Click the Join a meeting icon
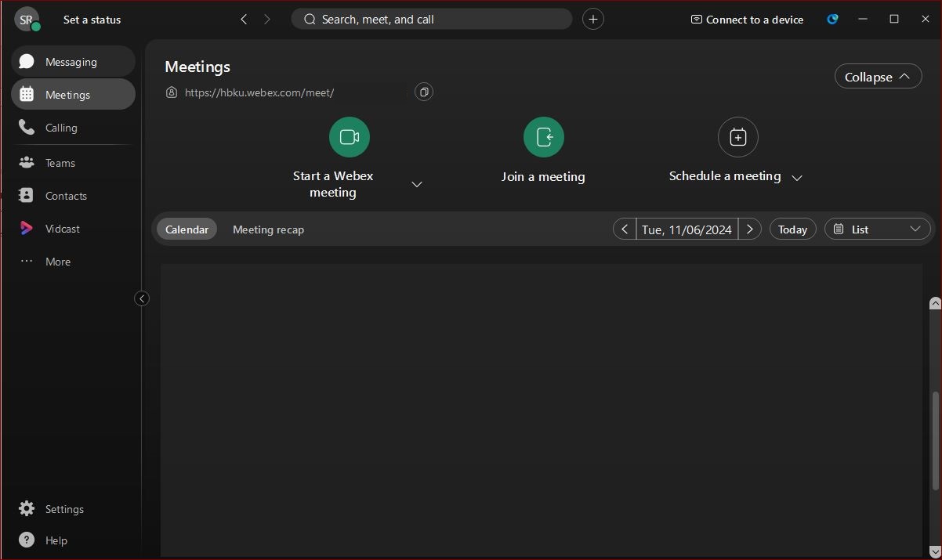 tap(544, 137)
